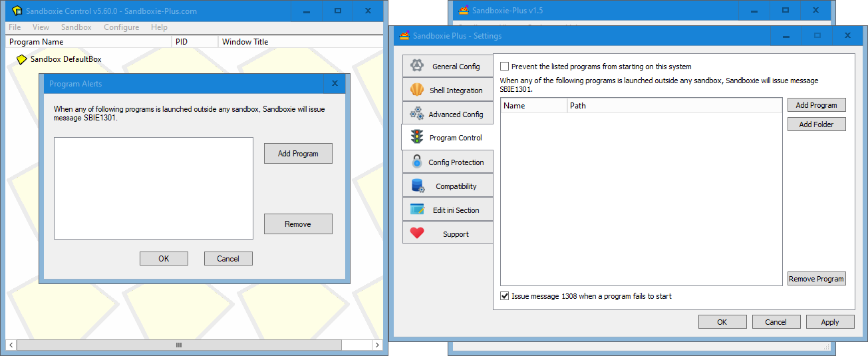Screen dimensions: 868x356
Task: Click the Shell Integration shell icon
Action: tap(417, 90)
